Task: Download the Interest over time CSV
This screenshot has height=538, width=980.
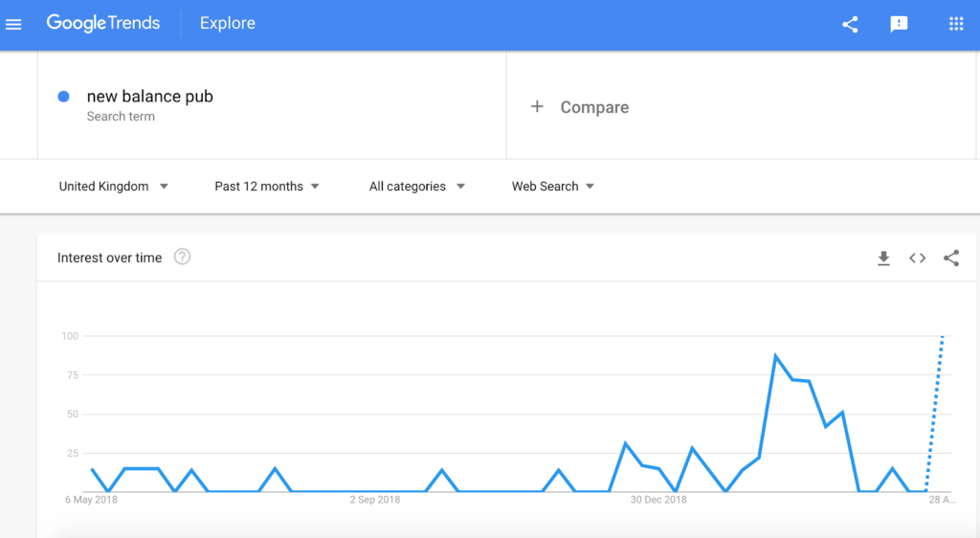Action: 883,258
